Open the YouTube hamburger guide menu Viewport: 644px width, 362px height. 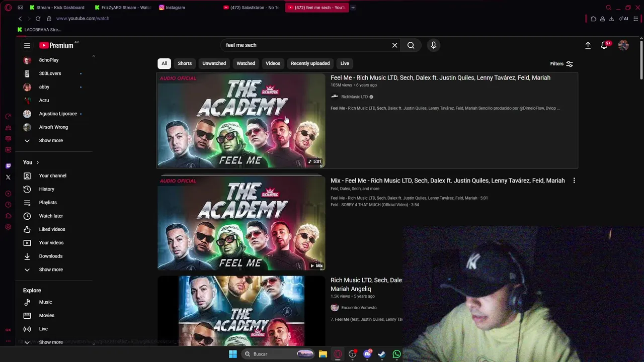(27, 45)
